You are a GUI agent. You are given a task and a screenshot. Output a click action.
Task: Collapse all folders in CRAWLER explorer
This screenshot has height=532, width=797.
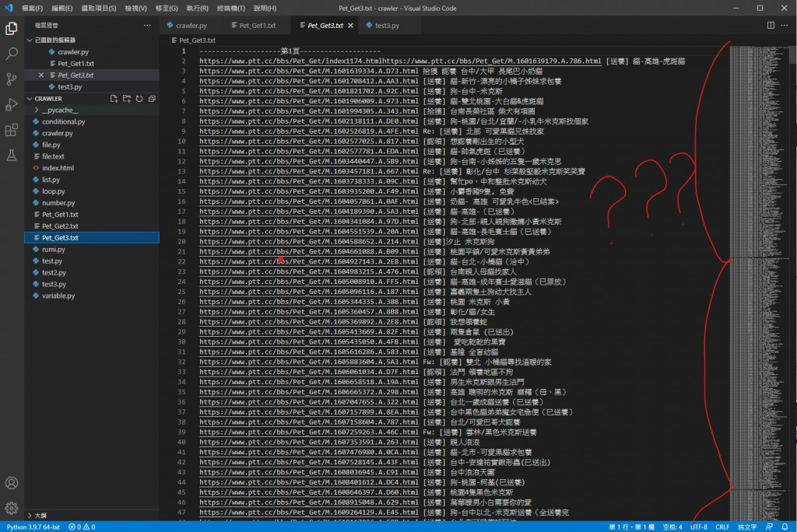pyautogui.click(x=152, y=99)
